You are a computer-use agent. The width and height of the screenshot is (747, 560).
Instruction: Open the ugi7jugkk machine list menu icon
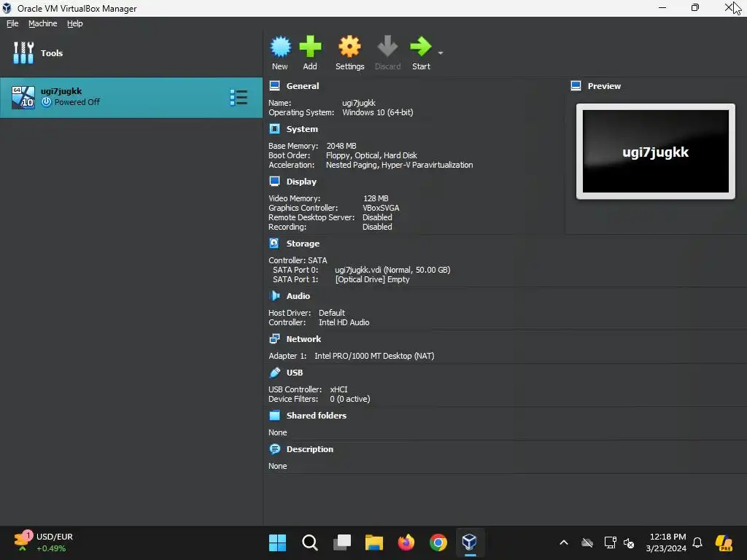(239, 98)
